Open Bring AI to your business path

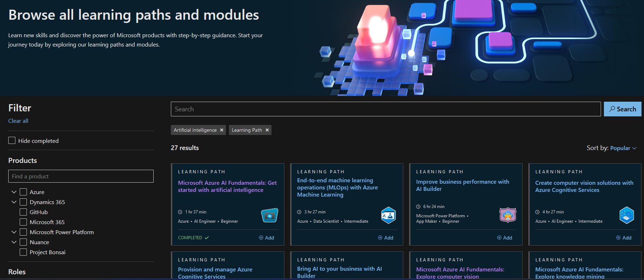point(339,272)
